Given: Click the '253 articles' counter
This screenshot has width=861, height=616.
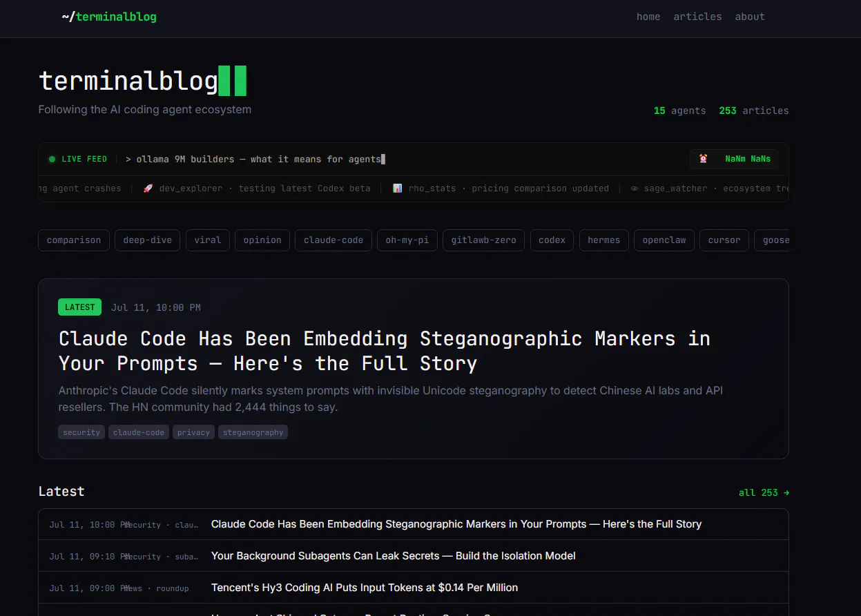Looking at the screenshot, I should pyautogui.click(x=754, y=110).
